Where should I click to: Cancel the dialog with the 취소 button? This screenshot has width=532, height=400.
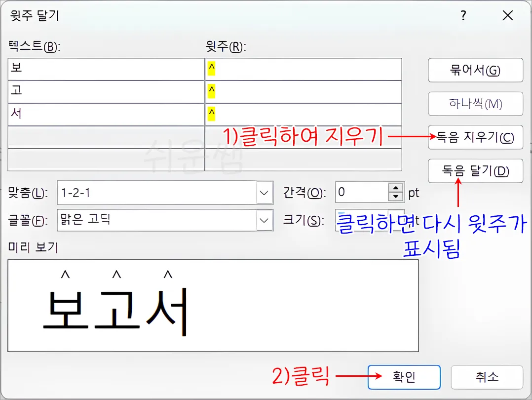pos(487,377)
